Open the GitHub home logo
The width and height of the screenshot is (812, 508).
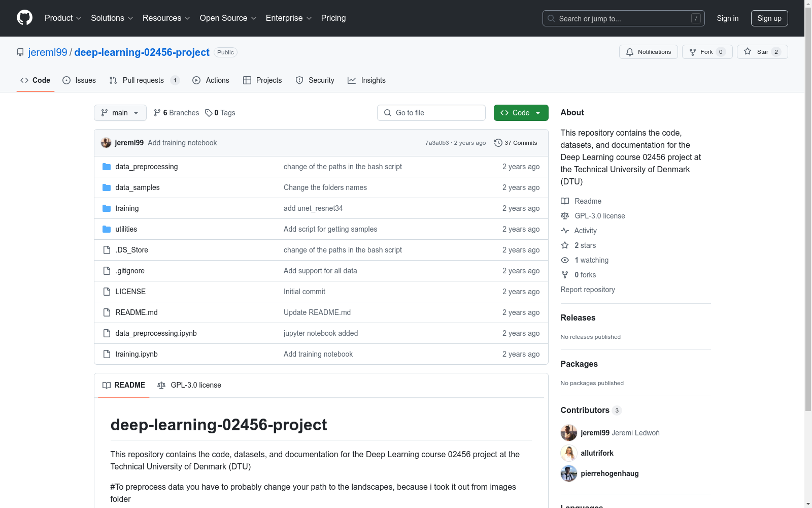click(24, 18)
